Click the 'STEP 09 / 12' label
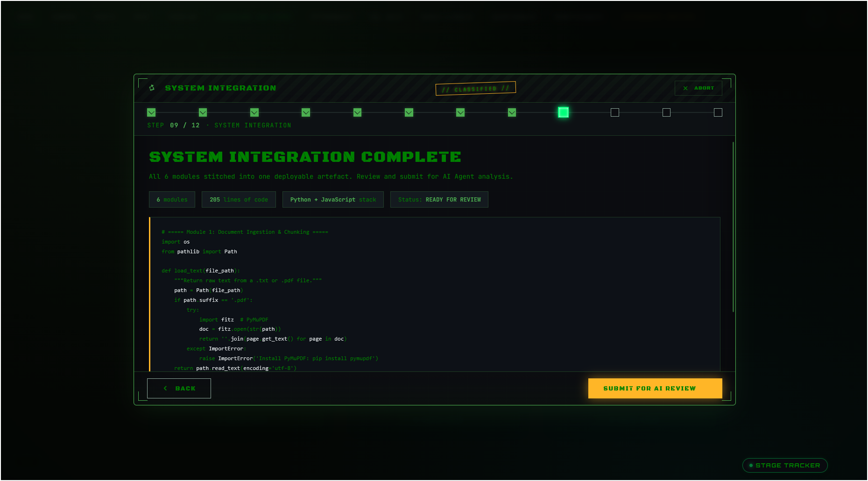This screenshot has height=481, width=868. point(173,125)
